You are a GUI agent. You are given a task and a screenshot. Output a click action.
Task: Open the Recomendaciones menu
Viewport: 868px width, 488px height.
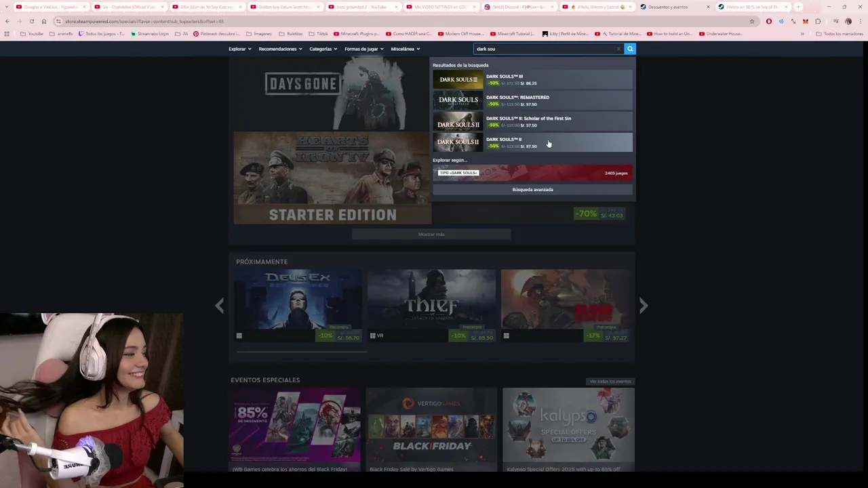pyautogui.click(x=280, y=49)
